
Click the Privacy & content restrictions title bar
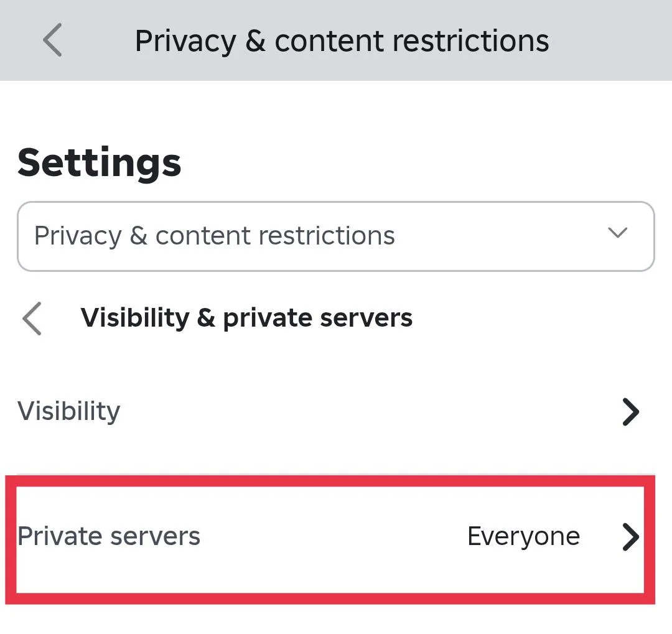(343, 40)
